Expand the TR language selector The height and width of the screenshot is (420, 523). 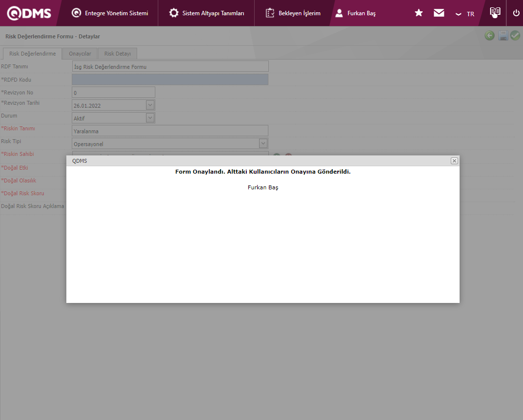click(x=465, y=14)
